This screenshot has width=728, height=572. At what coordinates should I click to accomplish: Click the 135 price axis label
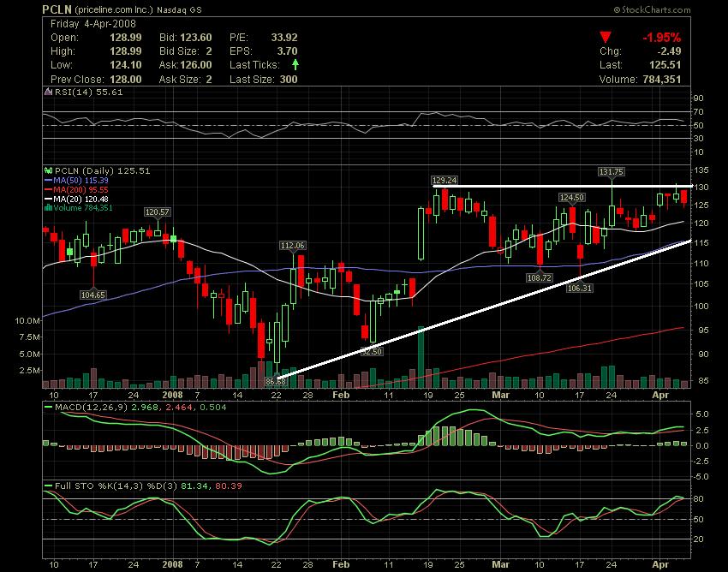pyautogui.click(x=701, y=170)
